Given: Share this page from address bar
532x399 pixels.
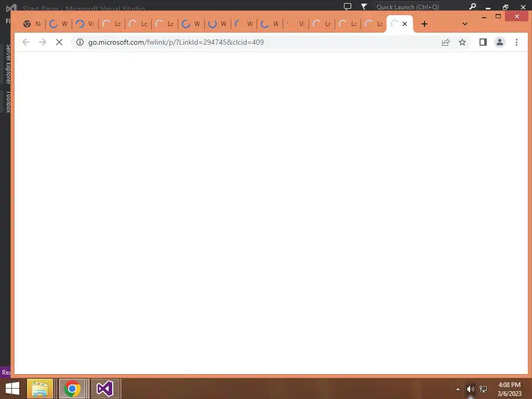Looking at the screenshot, I should (x=445, y=42).
